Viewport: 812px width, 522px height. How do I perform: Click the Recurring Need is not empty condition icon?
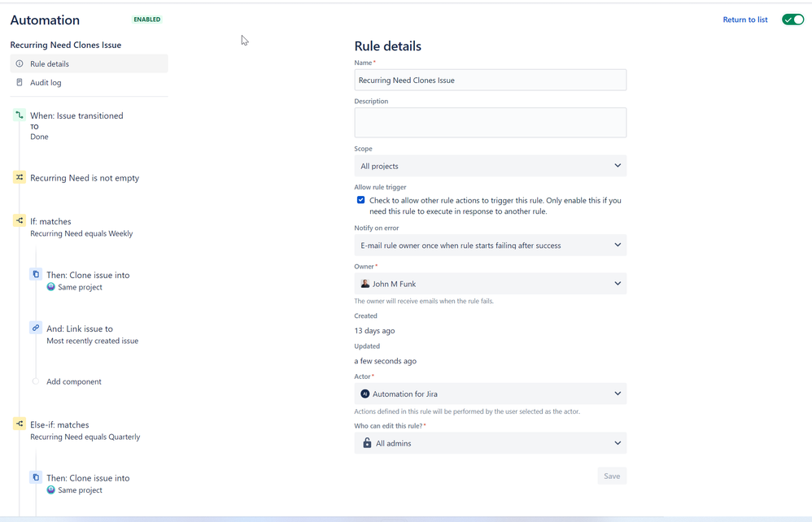pyautogui.click(x=18, y=177)
